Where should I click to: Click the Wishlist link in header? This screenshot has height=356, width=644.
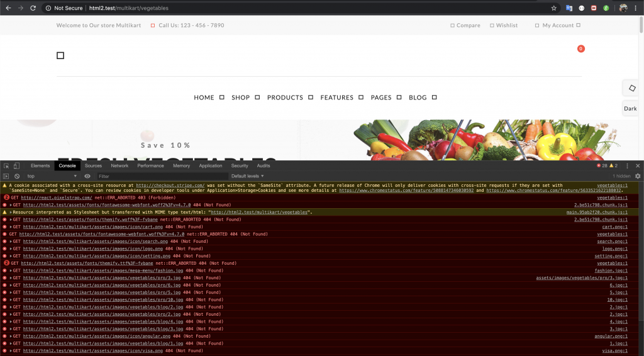pos(506,26)
